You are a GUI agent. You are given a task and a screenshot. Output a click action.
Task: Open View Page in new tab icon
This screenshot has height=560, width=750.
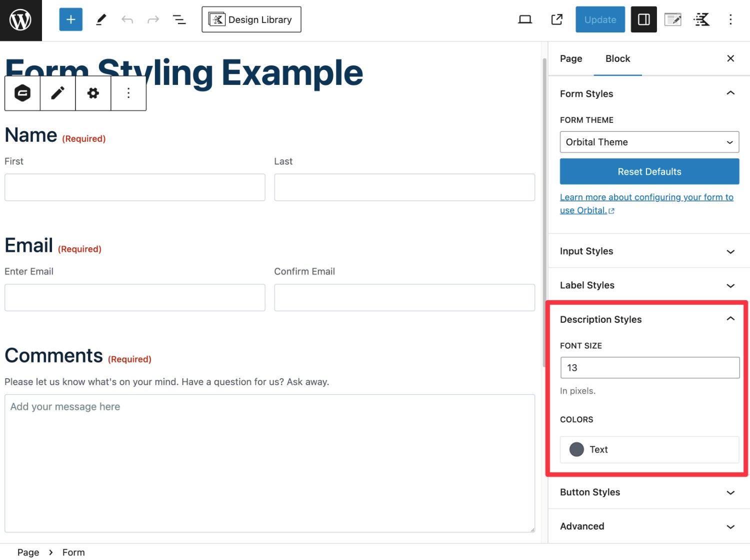[x=556, y=19]
